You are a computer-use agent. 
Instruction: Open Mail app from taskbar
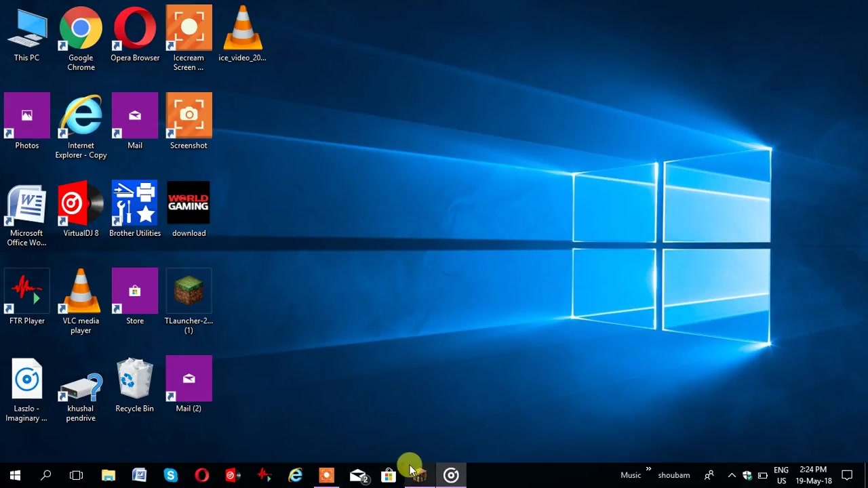click(x=358, y=475)
